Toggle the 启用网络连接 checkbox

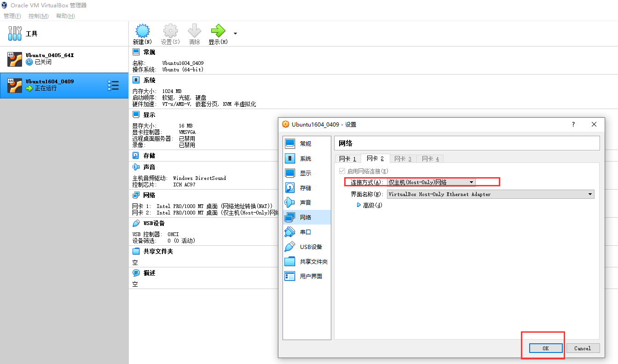click(342, 171)
